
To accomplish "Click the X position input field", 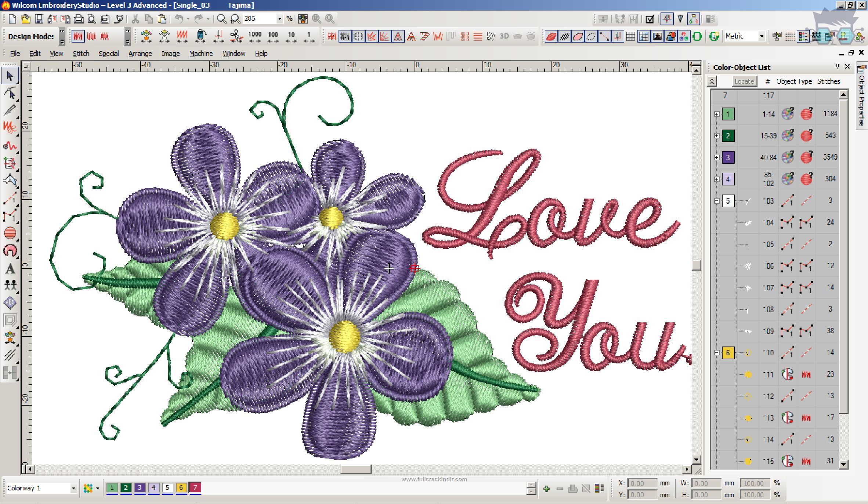I will [642, 483].
